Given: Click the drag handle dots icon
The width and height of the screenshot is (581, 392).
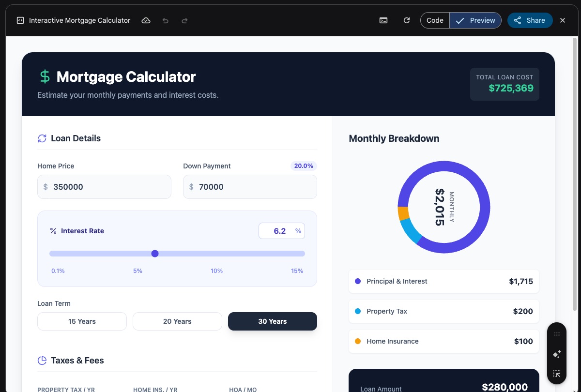Looking at the screenshot, I should (x=557, y=334).
